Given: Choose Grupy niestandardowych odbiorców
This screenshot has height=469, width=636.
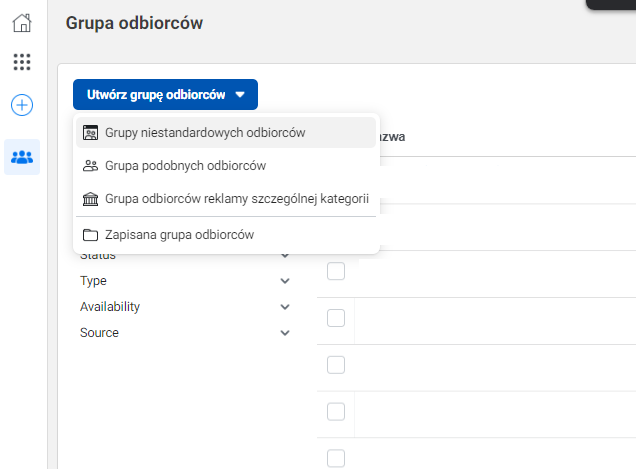Looking at the screenshot, I should point(226,133).
